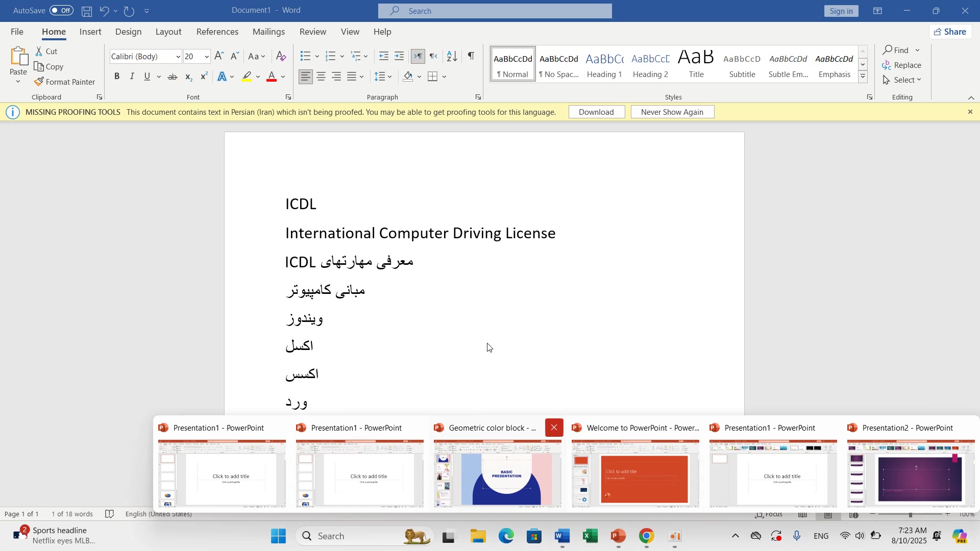Viewport: 980px width, 551px height.
Task: Expand the font name list arrow
Action: point(178,57)
